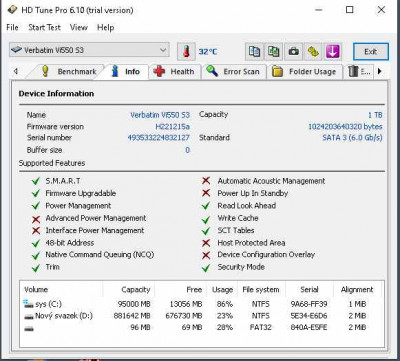Viewport: 400px width, 361px height.
Task: Show earlier tabs with left arrow
Action: [x=16, y=71]
